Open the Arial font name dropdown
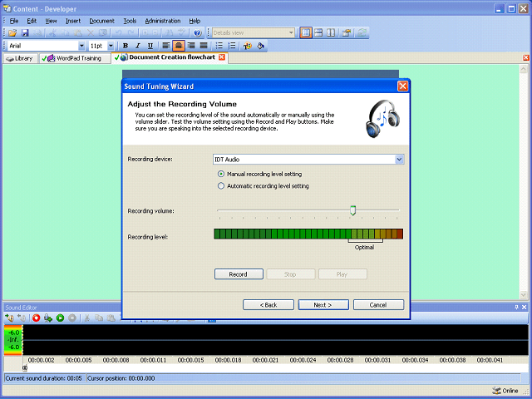The image size is (532, 399). (81, 46)
